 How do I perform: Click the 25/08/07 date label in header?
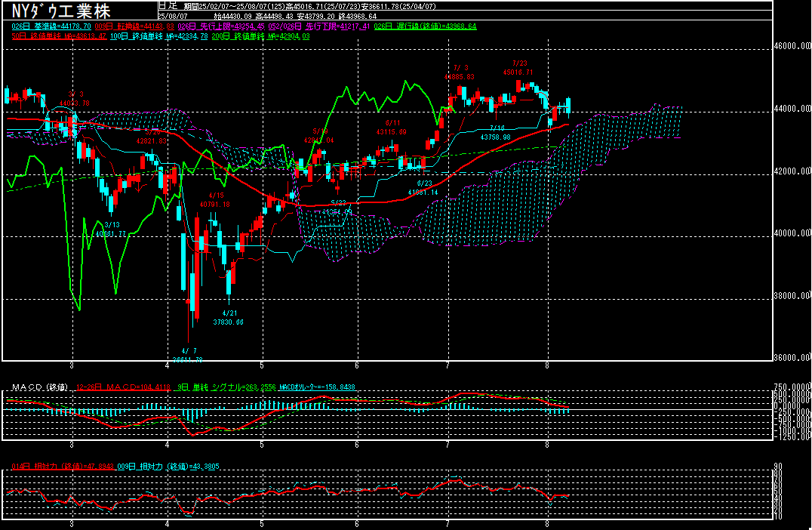tap(173, 16)
